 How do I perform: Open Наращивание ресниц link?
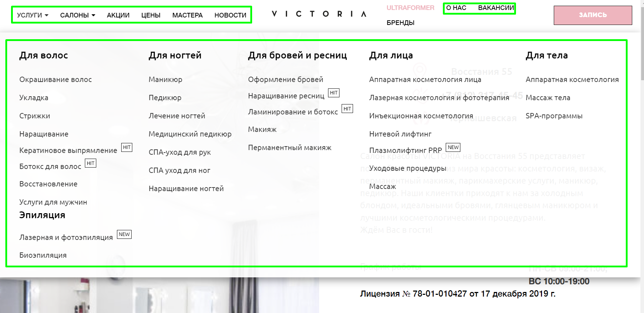point(286,96)
